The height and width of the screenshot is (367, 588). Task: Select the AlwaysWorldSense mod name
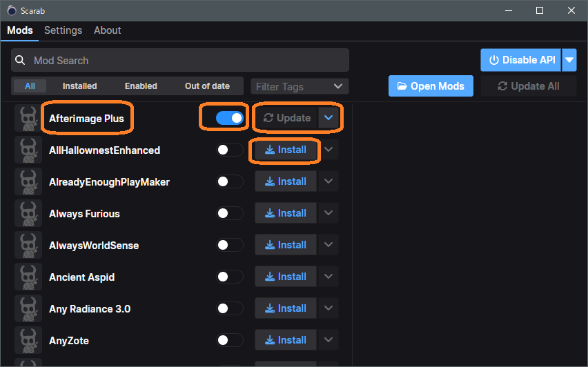pos(94,246)
